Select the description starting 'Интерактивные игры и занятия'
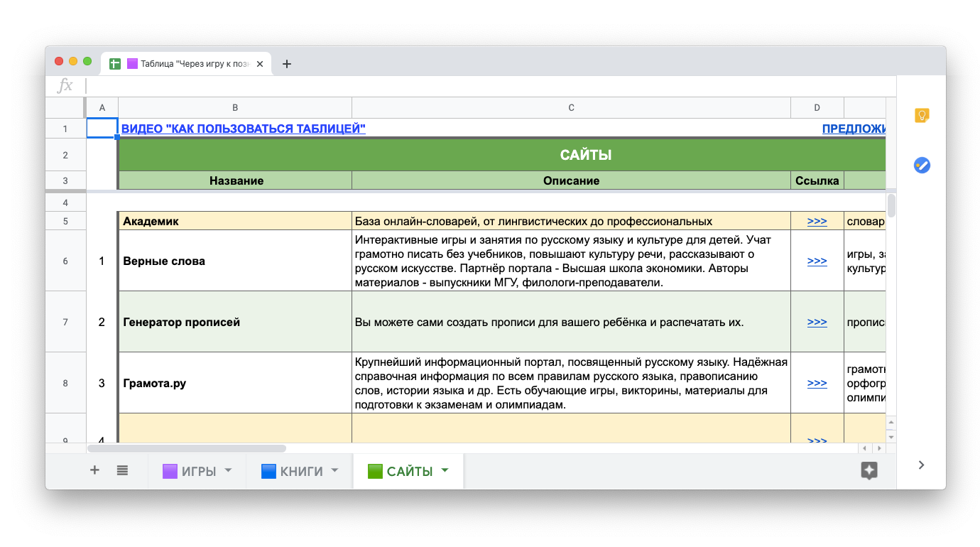The height and width of the screenshot is (547, 980). point(572,261)
